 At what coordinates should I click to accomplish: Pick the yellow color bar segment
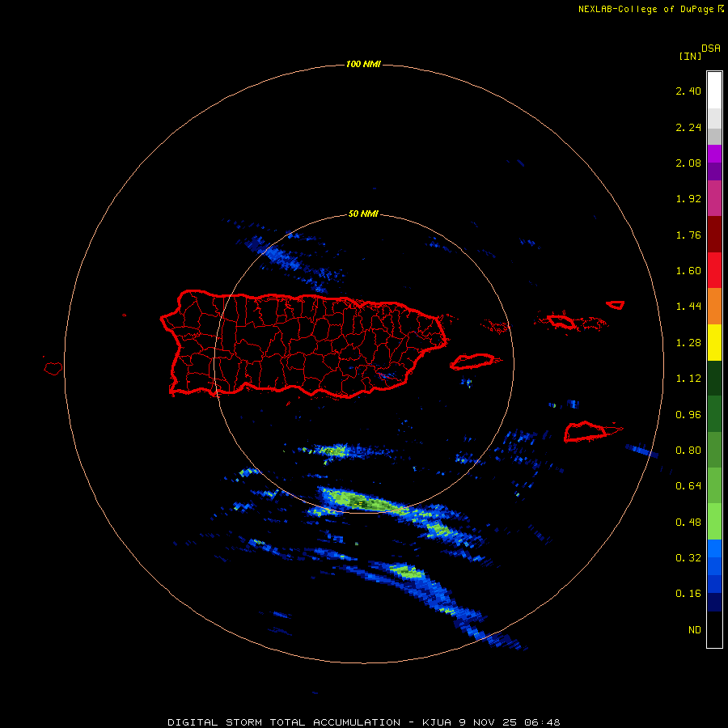point(714,343)
